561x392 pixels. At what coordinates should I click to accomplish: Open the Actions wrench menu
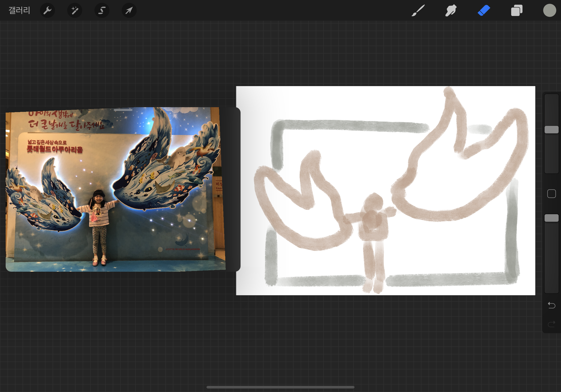[x=47, y=11]
